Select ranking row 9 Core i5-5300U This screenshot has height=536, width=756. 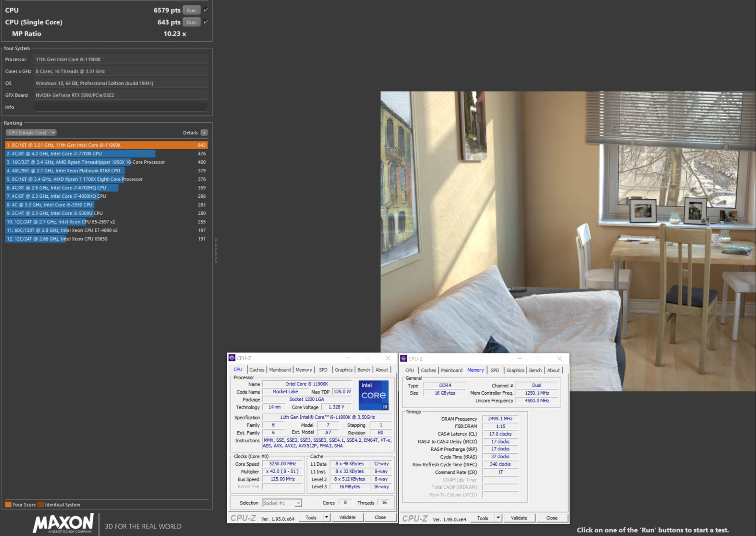click(x=106, y=213)
